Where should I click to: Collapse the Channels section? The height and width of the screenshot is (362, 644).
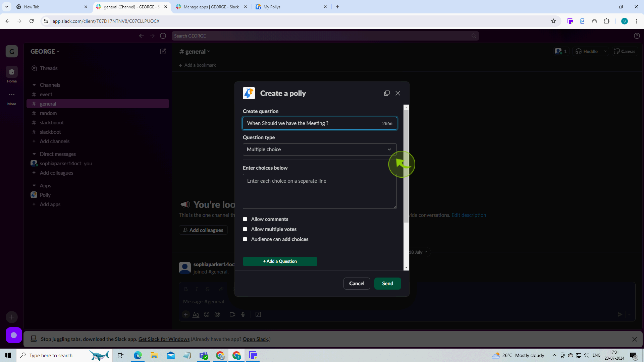click(34, 85)
